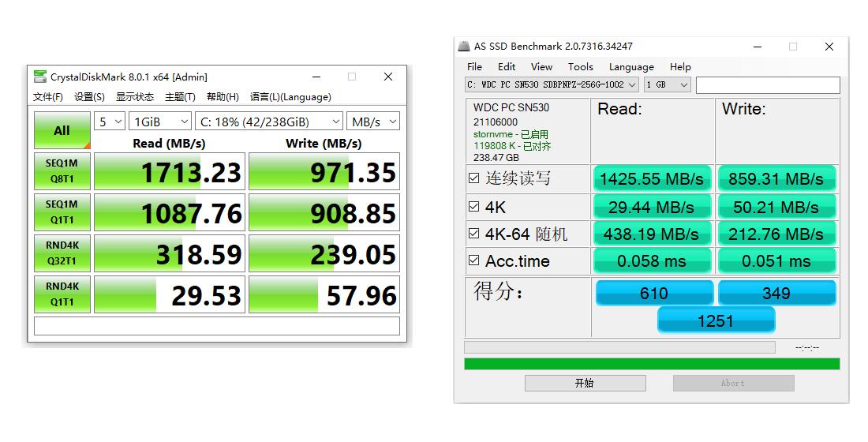Minimize the AS SSD Benchmark window
The width and height of the screenshot is (868, 442).
[x=758, y=47]
